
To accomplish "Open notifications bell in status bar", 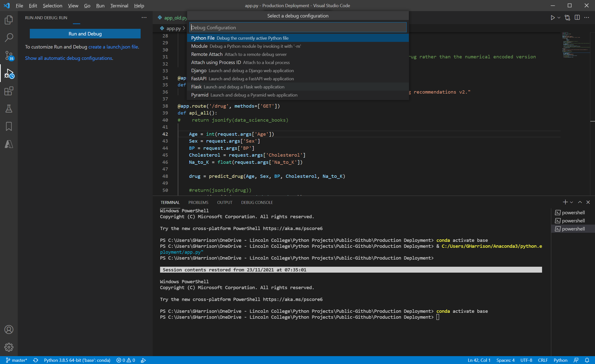I will click(587, 360).
